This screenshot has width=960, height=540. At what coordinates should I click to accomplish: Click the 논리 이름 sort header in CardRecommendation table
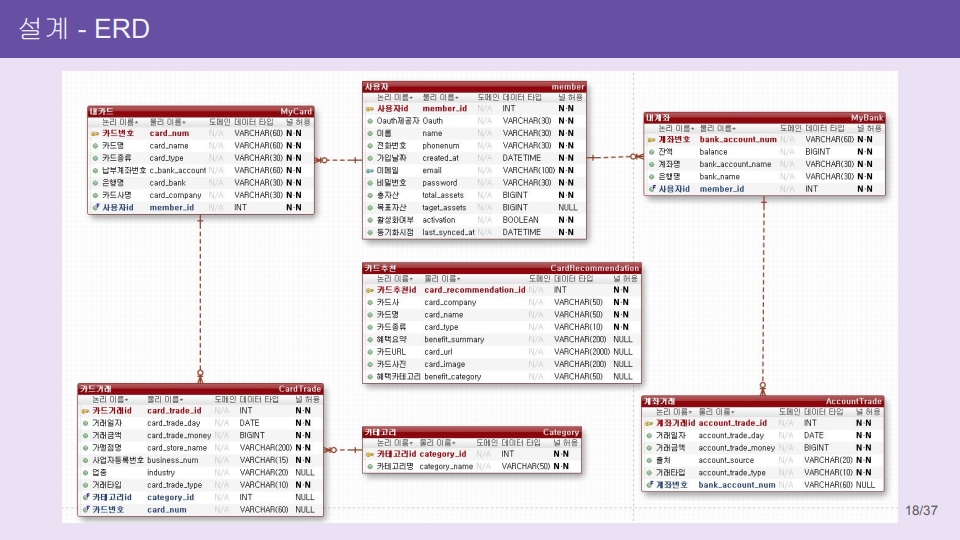395,279
